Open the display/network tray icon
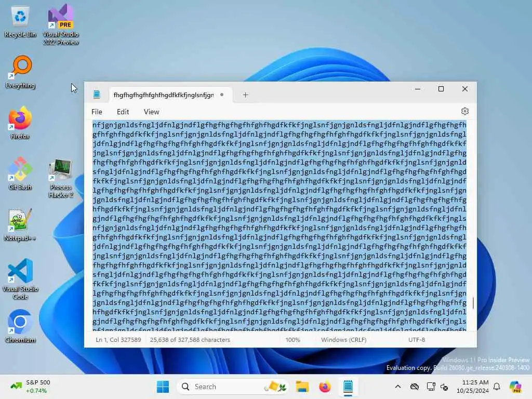Screen dimensions: 532x399 pyautogui.click(x=431, y=387)
